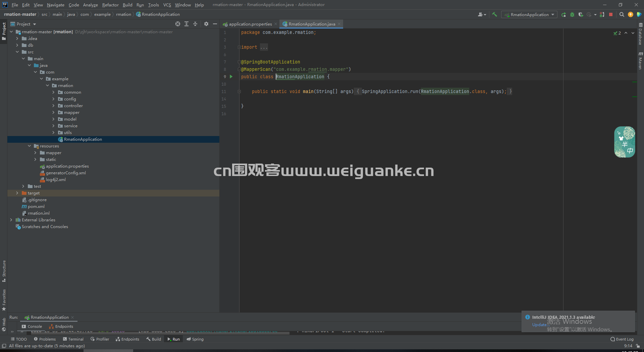This screenshot has width=644, height=352.
Task: Click the Run console horizontal scrollbar
Action: click(160, 333)
